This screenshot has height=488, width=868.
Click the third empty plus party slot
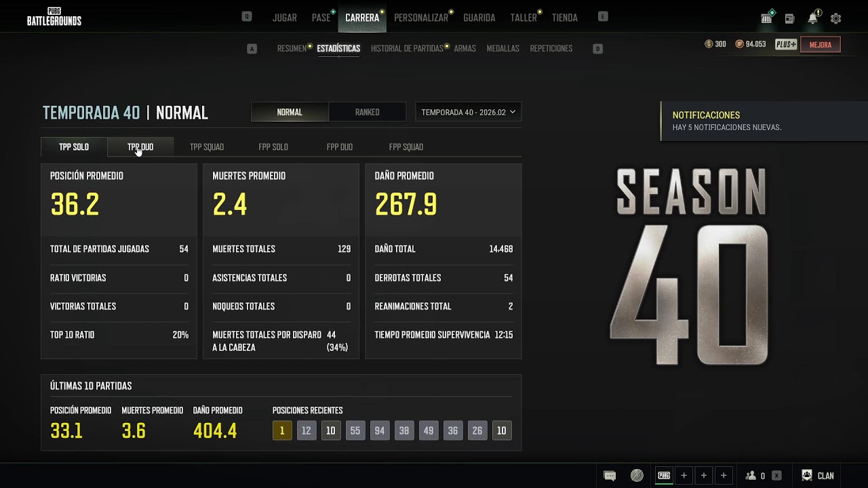pos(724,476)
